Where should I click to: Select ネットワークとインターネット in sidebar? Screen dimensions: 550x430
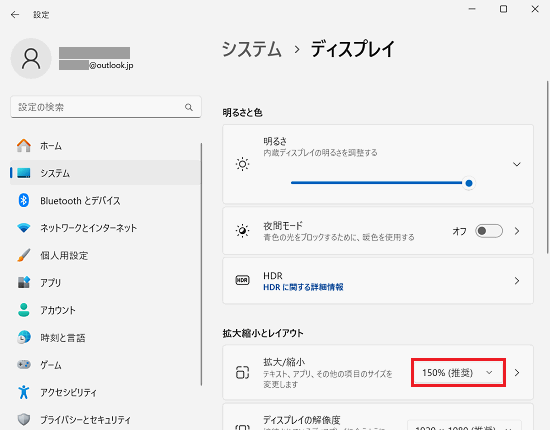coord(105,228)
